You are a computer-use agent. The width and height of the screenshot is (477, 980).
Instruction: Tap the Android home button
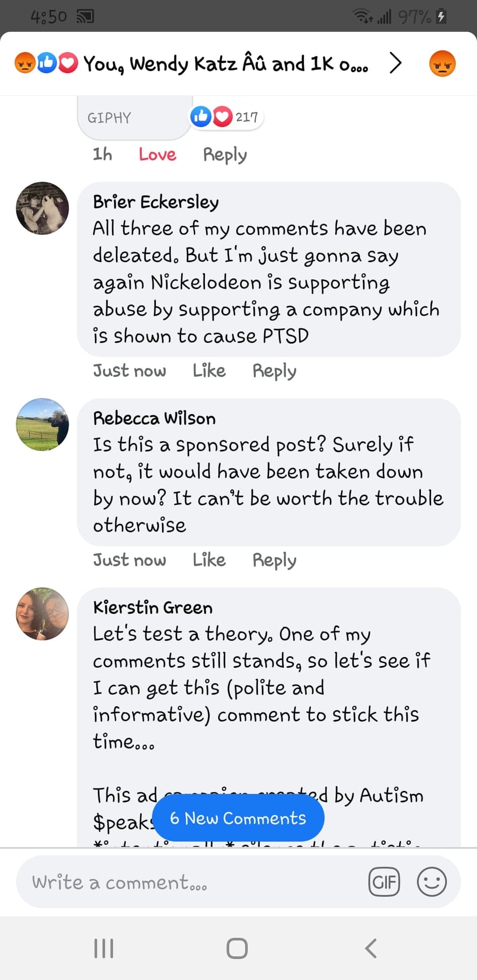[237, 948]
